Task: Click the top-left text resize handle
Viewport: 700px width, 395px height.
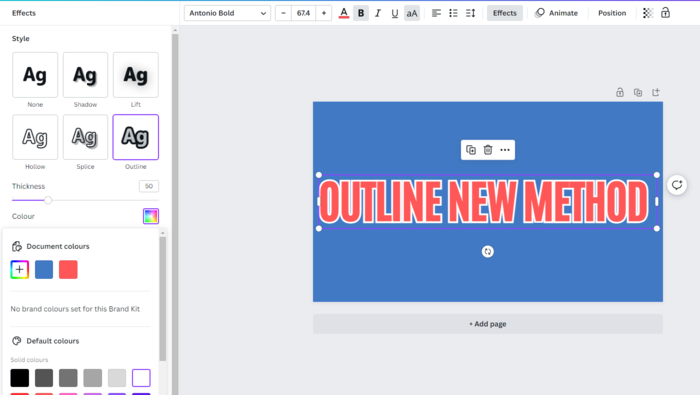Action: [319, 175]
